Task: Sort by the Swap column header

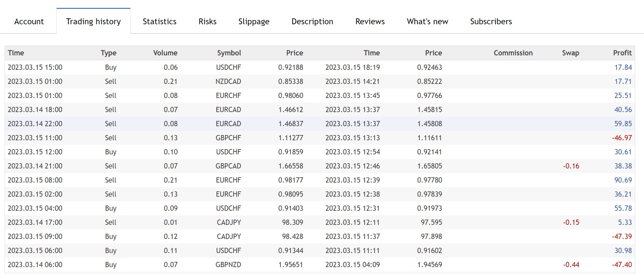Action: [x=570, y=53]
